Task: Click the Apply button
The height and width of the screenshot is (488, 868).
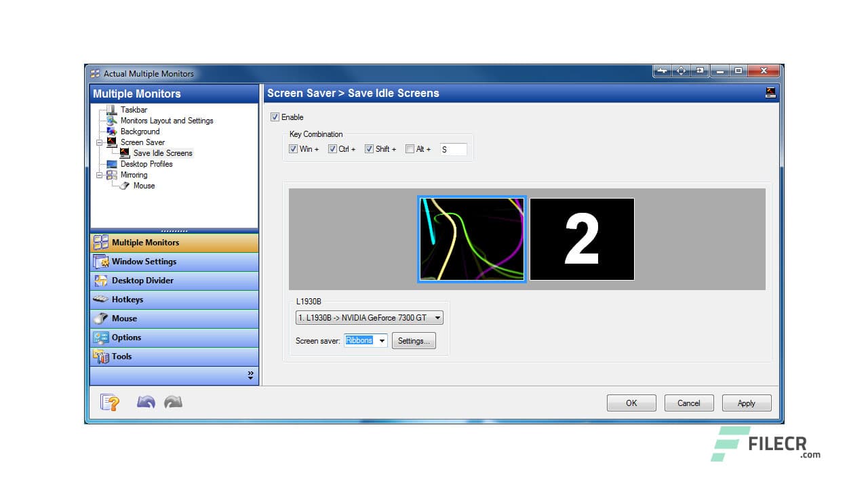Action: click(x=747, y=403)
